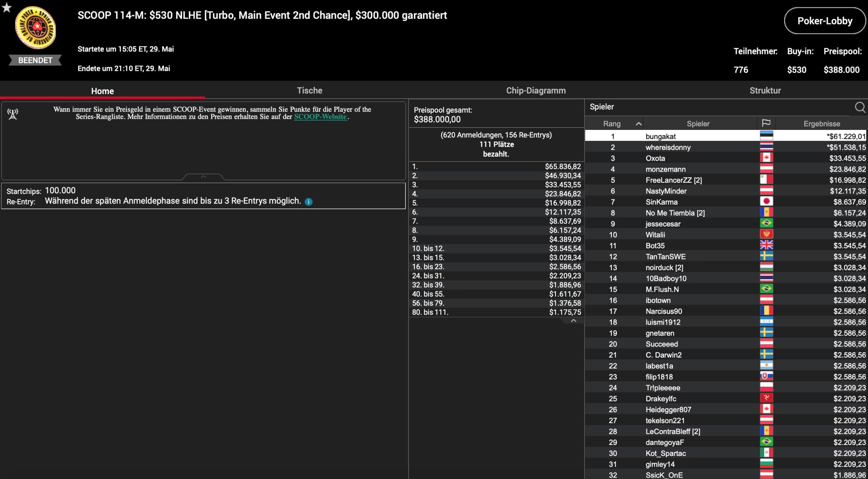This screenshot has height=479, width=868.
Task: Sort players by country flag column
Action: point(766,123)
